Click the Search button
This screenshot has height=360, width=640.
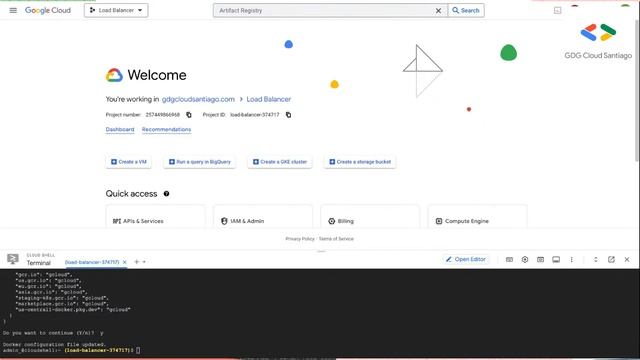tap(466, 11)
